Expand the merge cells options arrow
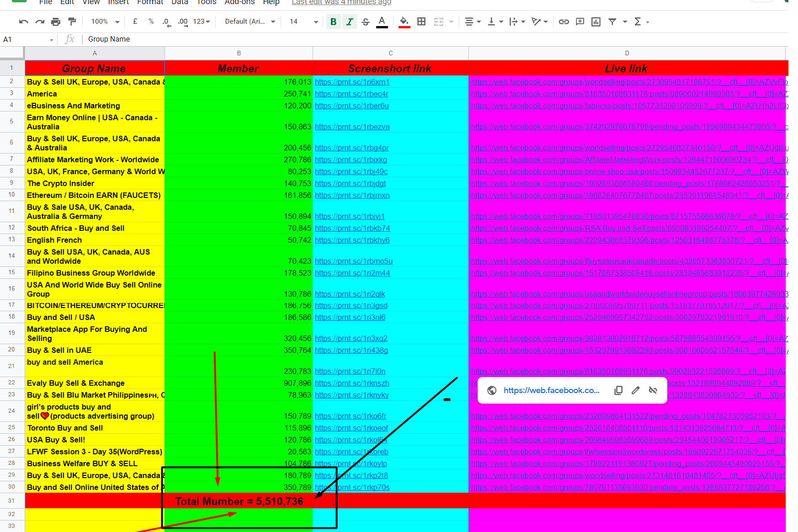The height and width of the screenshot is (532, 798). pos(452,21)
